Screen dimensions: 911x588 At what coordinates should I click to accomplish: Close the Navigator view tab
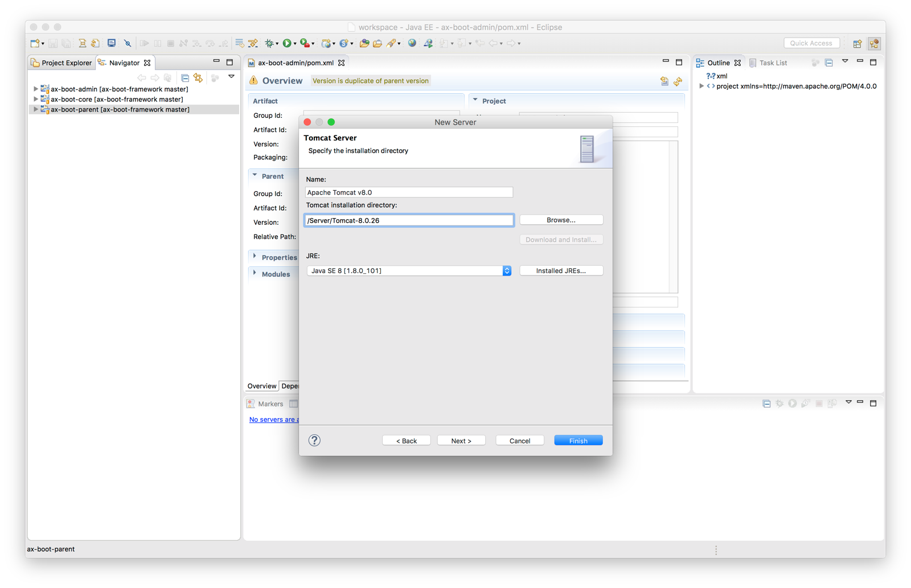coord(147,63)
